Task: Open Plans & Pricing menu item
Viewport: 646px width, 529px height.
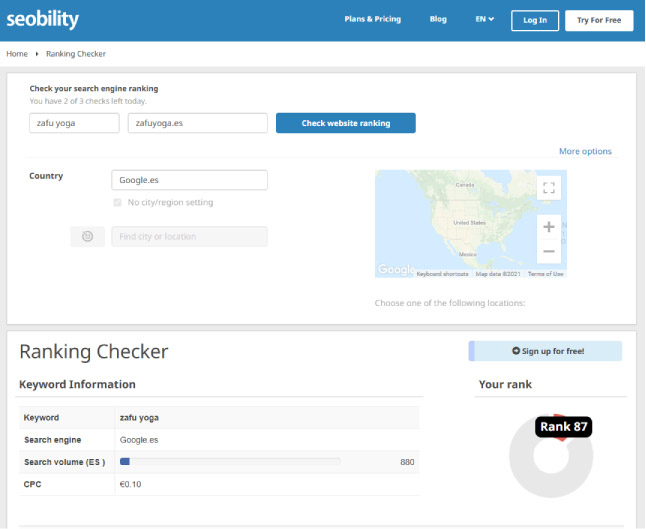Action: tap(372, 19)
